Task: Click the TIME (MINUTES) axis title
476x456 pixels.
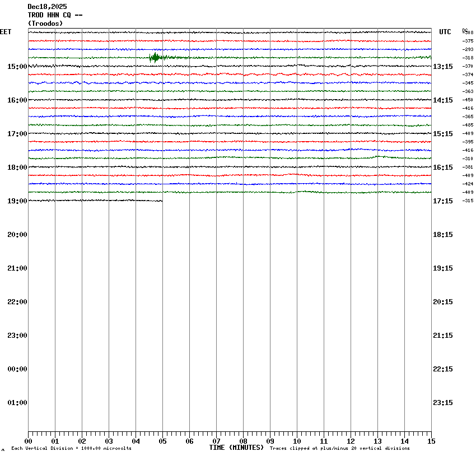Action: 236,448
